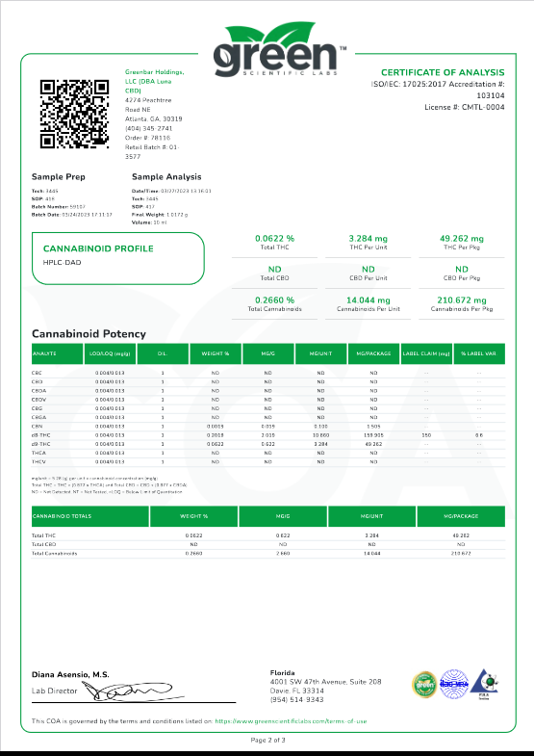Select the HPLC-DAD method label
The image size is (534, 756).
63,262
